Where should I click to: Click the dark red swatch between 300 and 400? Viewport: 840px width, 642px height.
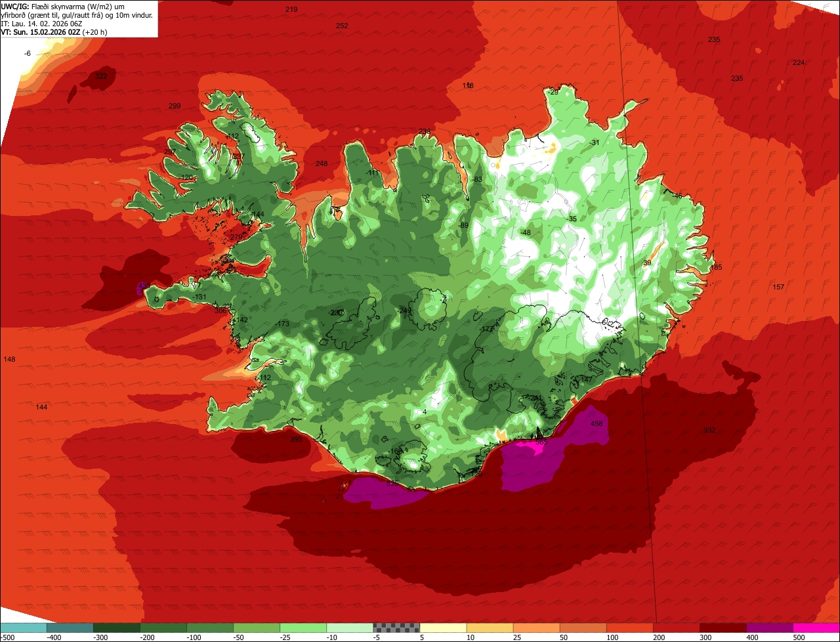pyautogui.click(x=723, y=627)
